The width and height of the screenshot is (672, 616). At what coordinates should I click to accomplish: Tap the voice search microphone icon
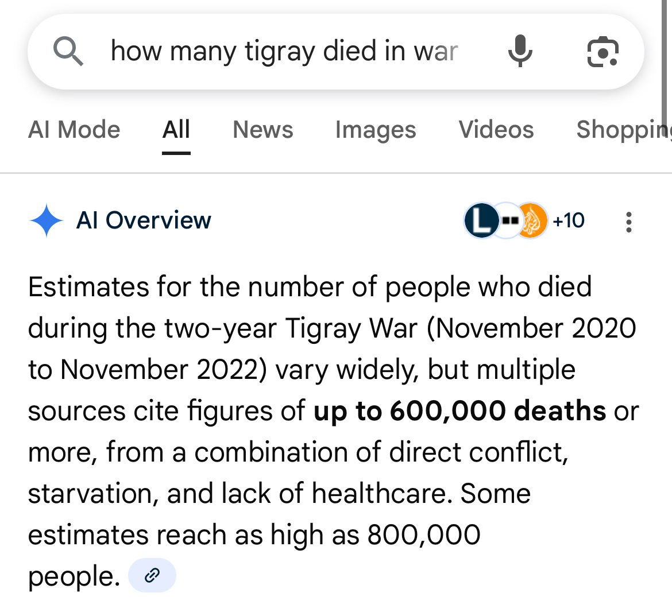(520, 51)
